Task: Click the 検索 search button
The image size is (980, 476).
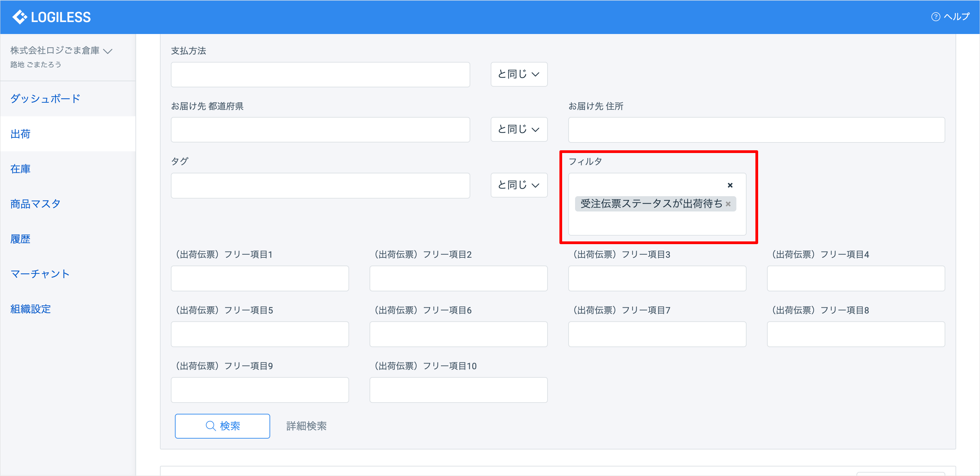Action: coord(223,426)
